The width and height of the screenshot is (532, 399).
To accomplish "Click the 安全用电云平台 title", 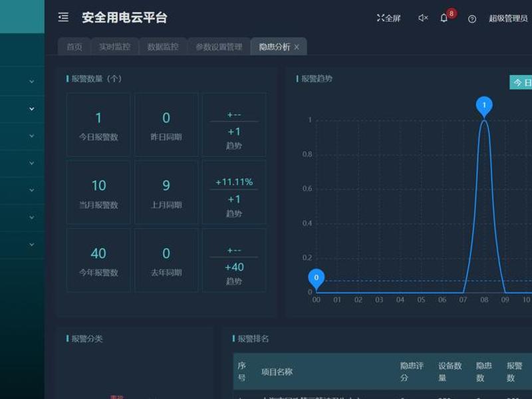I will [x=124, y=18].
